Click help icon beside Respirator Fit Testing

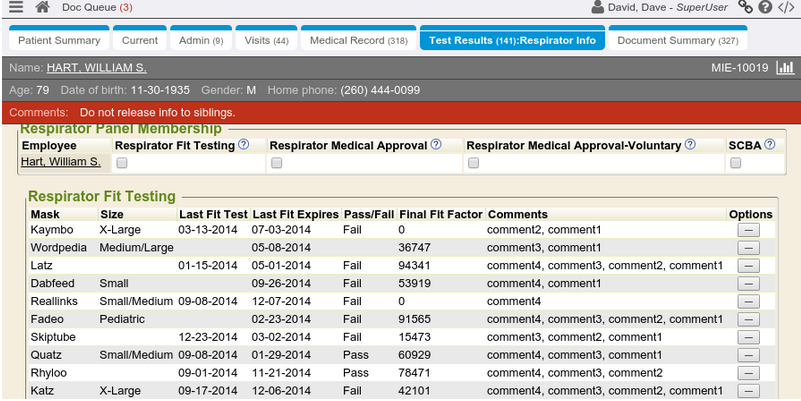point(243,145)
